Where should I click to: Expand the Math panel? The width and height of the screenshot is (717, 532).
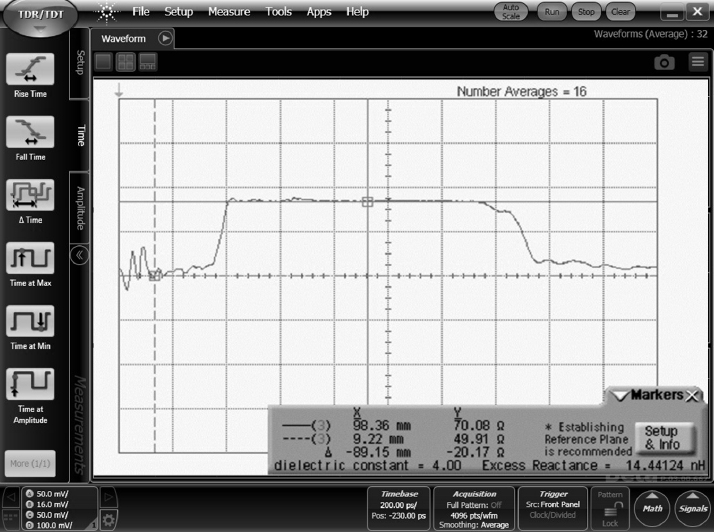pyautogui.click(x=652, y=508)
